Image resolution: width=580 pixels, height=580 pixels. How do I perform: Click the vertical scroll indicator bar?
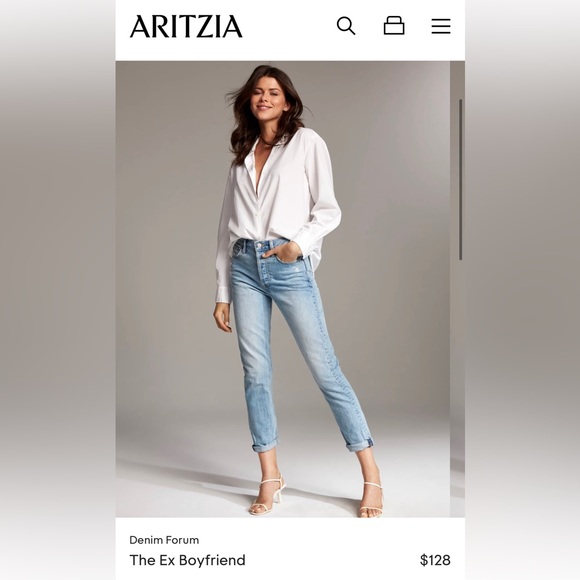461,179
